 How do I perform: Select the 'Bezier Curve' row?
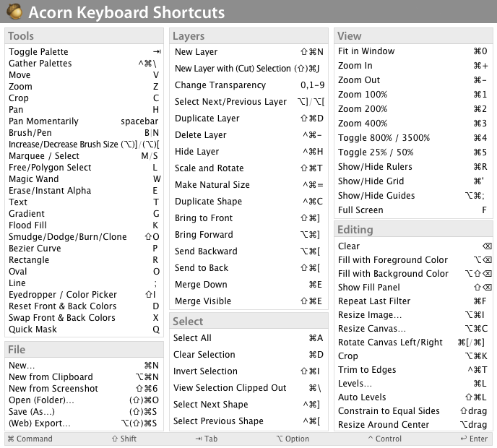(x=84, y=249)
